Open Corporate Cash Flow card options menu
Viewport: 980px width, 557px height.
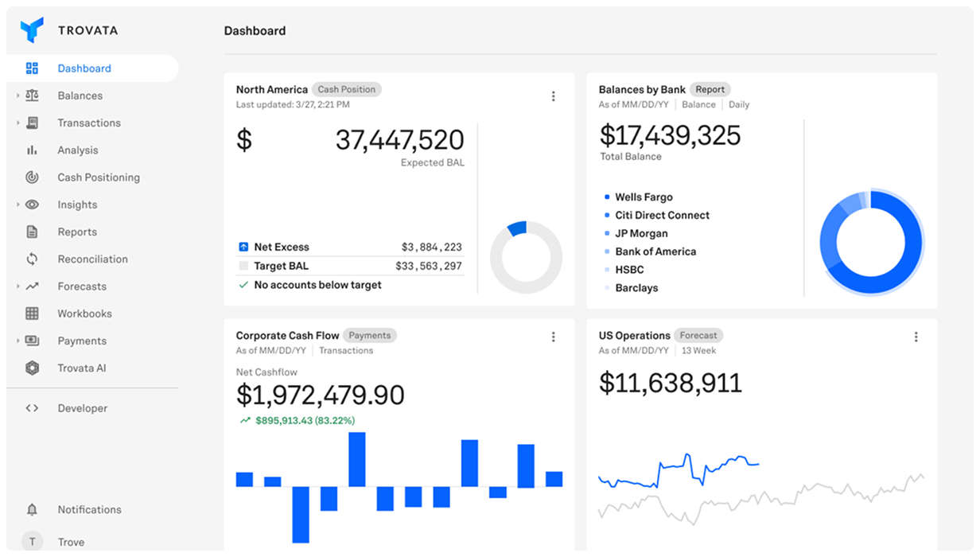[554, 337]
